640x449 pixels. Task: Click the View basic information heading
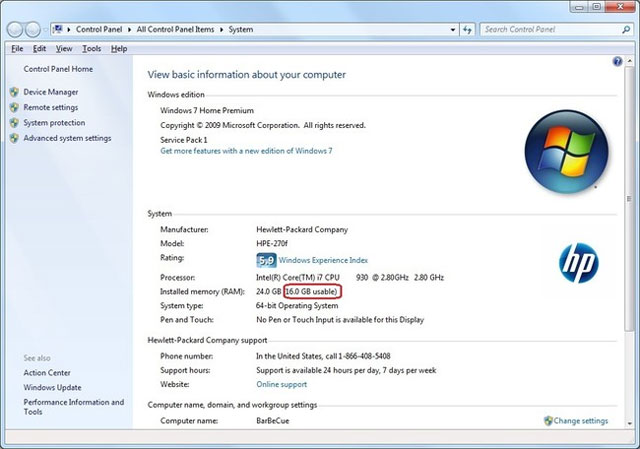click(247, 75)
